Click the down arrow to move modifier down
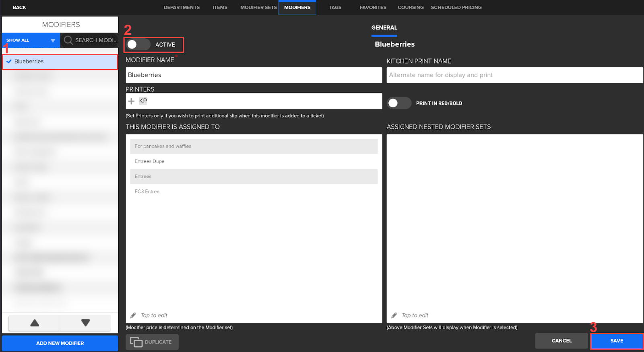Screen dimensions: 644x352 pyautogui.click(x=85, y=323)
